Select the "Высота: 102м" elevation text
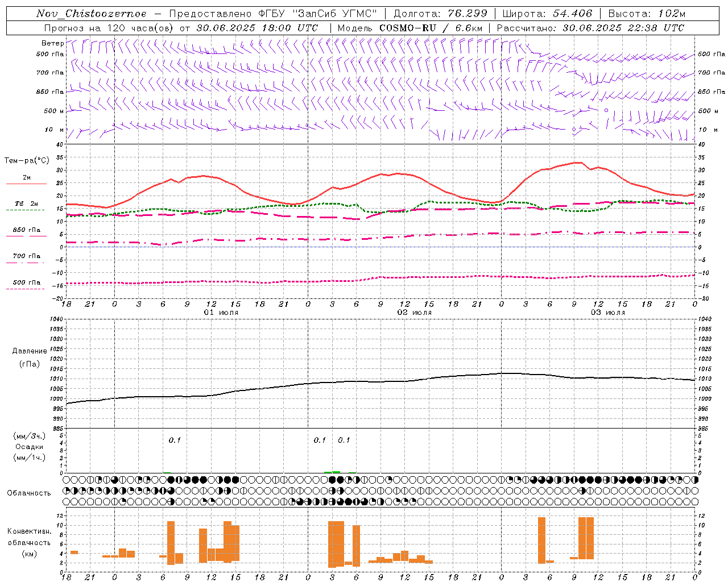This screenshot has height=582, width=728. click(647, 14)
